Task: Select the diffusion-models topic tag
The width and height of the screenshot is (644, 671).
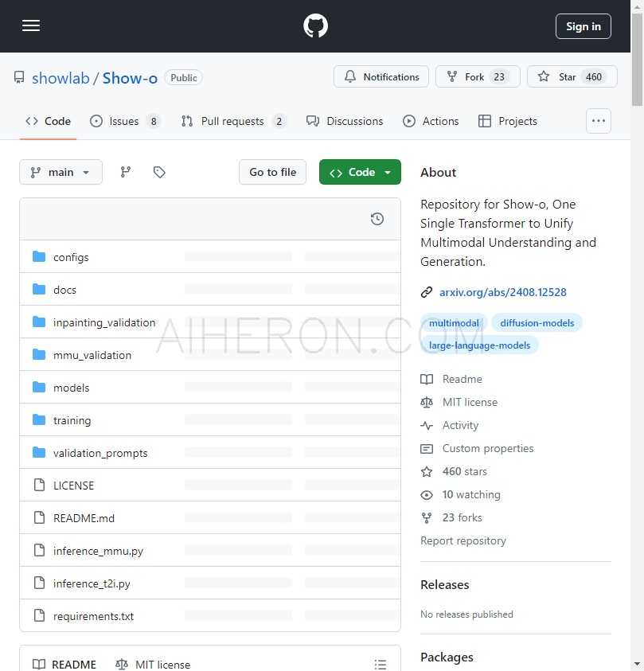Action: coord(537,322)
